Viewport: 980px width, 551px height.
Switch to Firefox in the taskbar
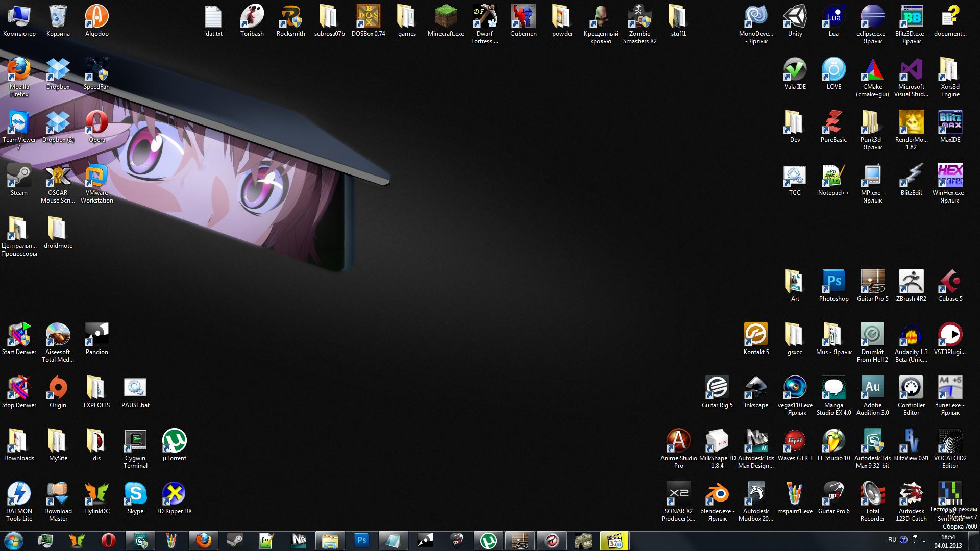point(204,540)
